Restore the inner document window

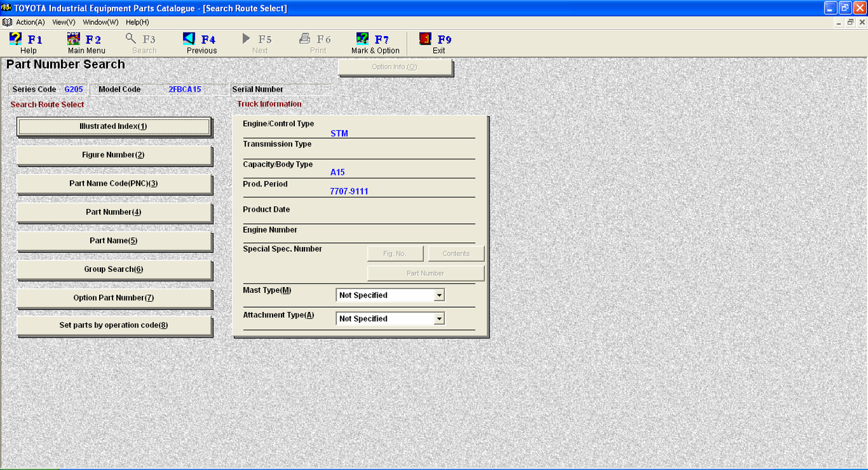coord(850,22)
